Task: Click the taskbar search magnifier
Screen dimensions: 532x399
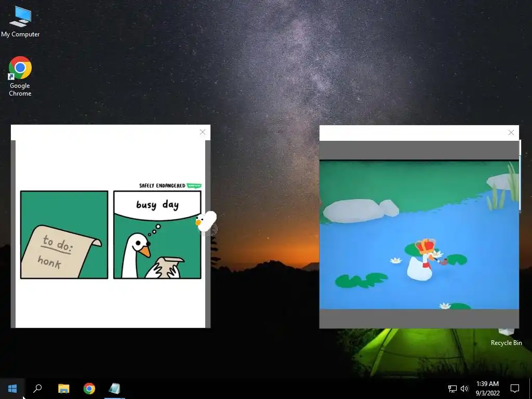Action: [37, 389]
